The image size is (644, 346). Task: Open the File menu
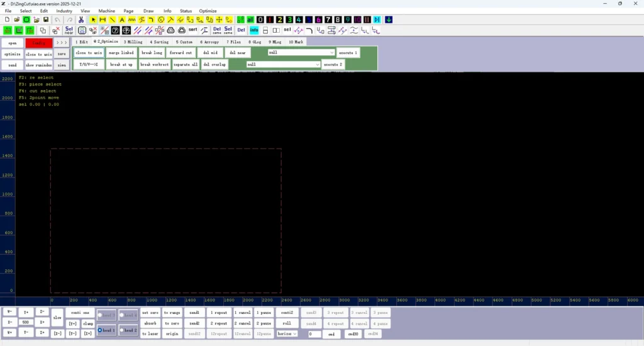coord(8,11)
